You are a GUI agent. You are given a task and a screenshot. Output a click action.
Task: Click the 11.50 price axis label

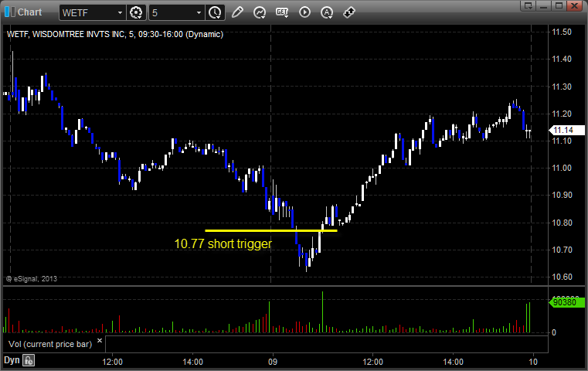[x=562, y=32]
